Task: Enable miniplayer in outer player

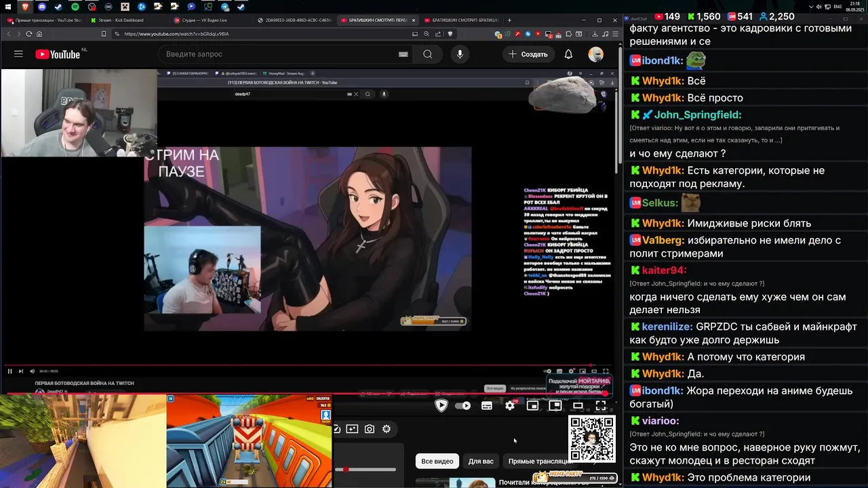Action: (532, 405)
